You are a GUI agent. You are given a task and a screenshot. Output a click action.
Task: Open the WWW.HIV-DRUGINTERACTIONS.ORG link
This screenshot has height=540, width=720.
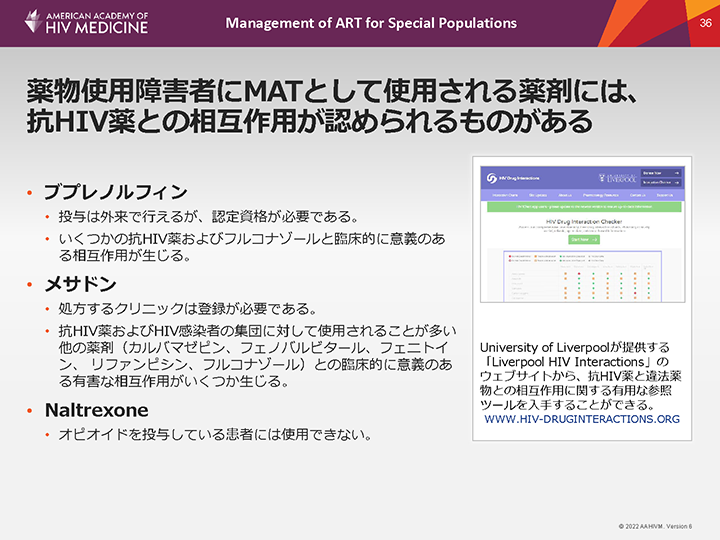581,419
